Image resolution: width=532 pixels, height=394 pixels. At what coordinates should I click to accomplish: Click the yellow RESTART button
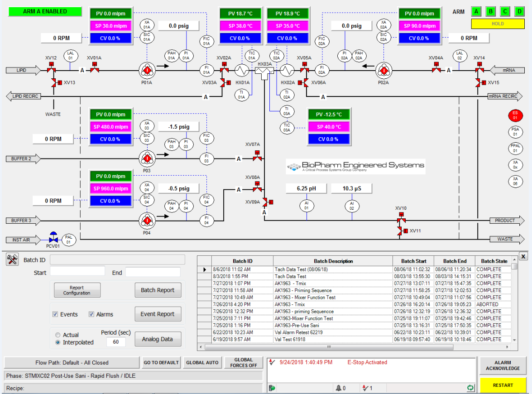pos(503,385)
